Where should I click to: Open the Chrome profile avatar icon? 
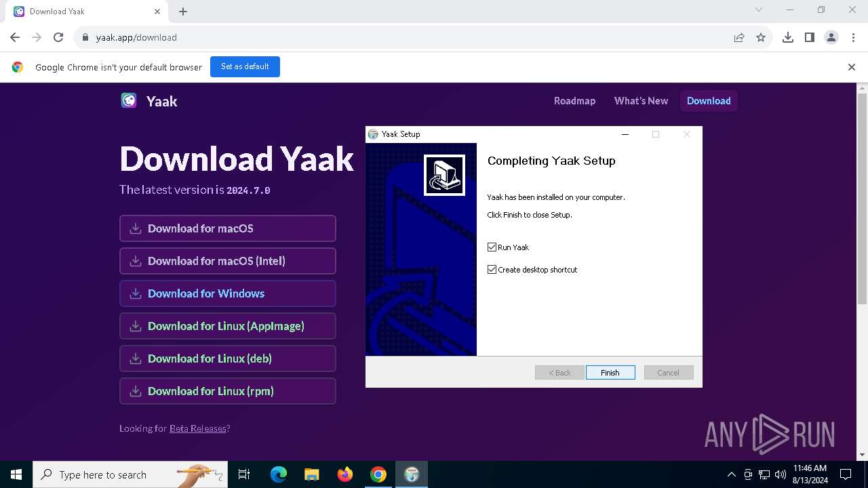pos(831,37)
